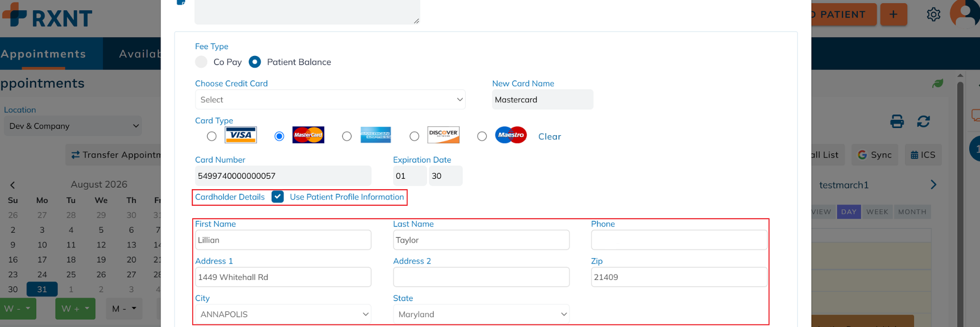
Task: Click the refresh arrows icon
Action: click(x=924, y=121)
